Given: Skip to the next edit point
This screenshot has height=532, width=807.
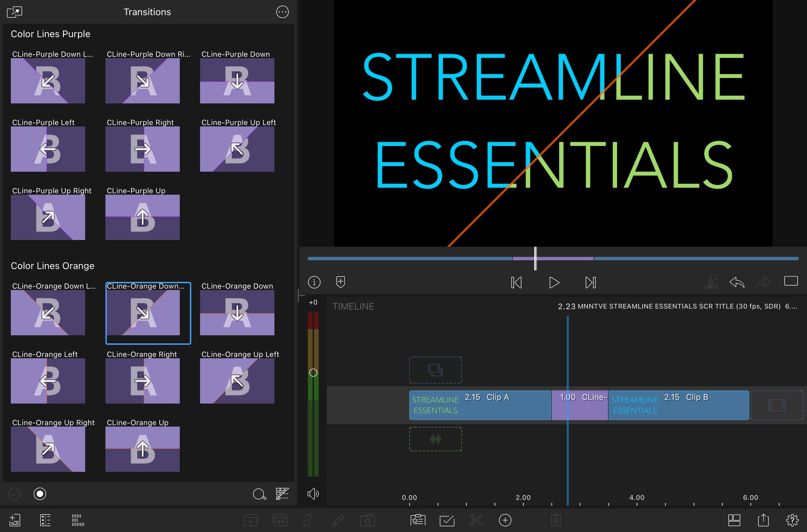Looking at the screenshot, I should 591,283.
